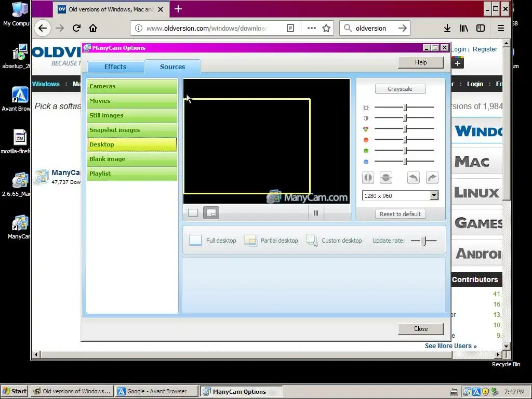Select the ManyCam desktop shortcut
532x399 pixels.
coord(19,227)
